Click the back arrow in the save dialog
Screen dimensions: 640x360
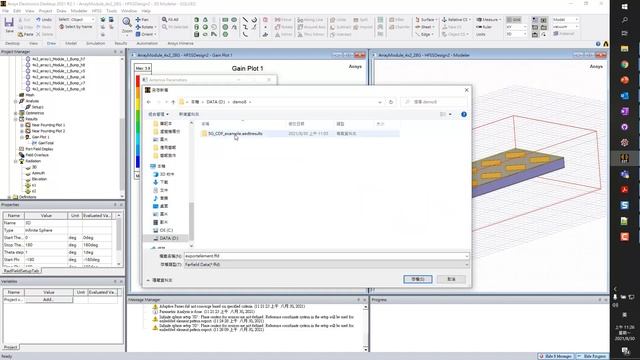point(149,102)
